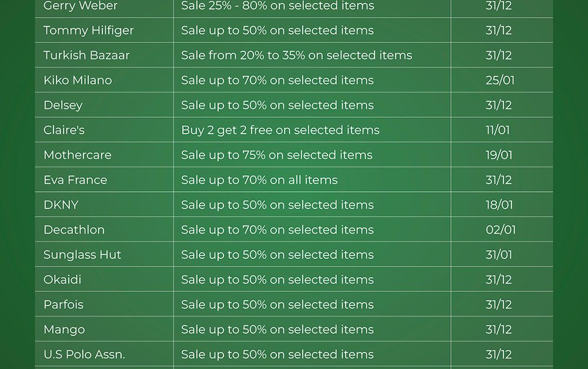Select Mothercare end date 19/01
The width and height of the screenshot is (588, 369).
pyautogui.click(x=499, y=155)
